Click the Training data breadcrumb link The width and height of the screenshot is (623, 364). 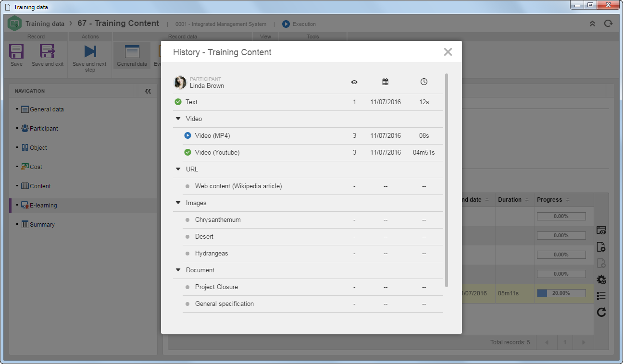point(45,24)
